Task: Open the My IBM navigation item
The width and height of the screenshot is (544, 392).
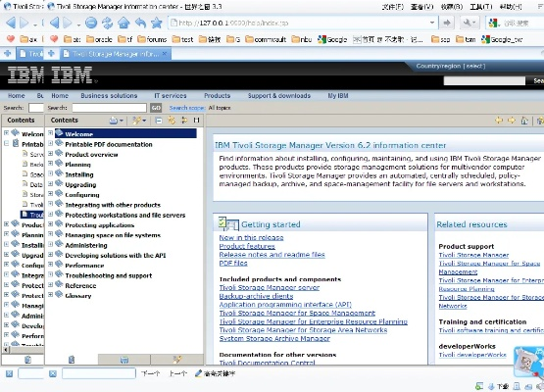Action: click(338, 96)
